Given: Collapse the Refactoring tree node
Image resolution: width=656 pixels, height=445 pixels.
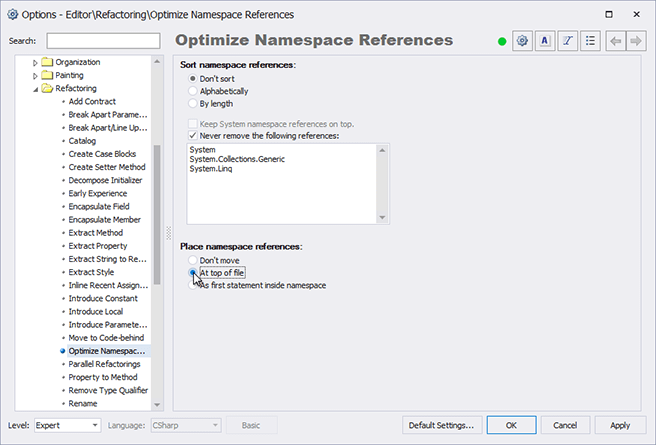Looking at the screenshot, I should click(x=35, y=88).
